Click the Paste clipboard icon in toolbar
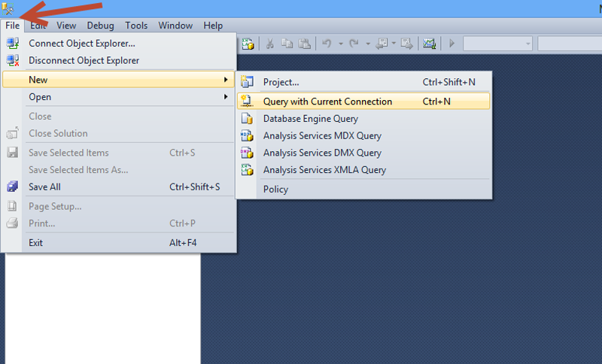Image resolution: width=602 pixels, height=364 pixels. point(305,44)
